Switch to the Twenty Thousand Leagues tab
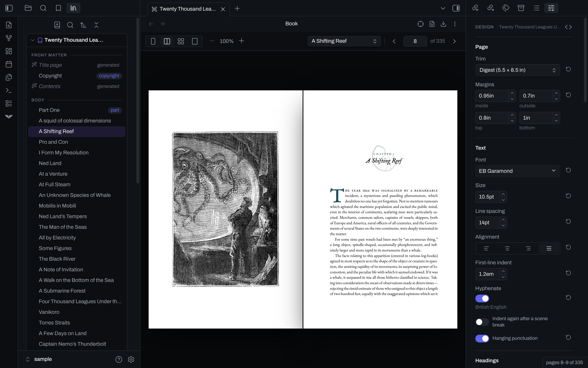 pyautogui.click(x=189, y=9)
